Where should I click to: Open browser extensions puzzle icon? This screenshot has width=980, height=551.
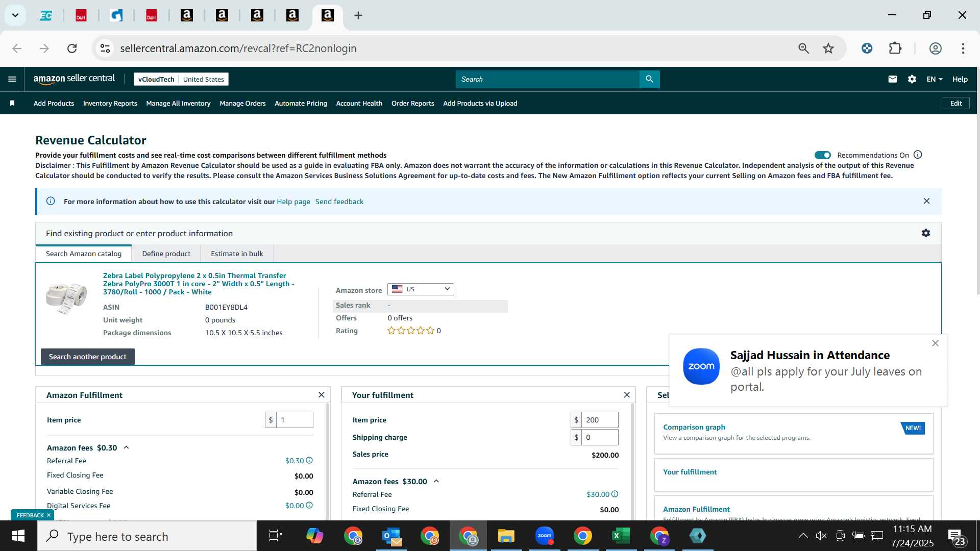tap(895, 48)
